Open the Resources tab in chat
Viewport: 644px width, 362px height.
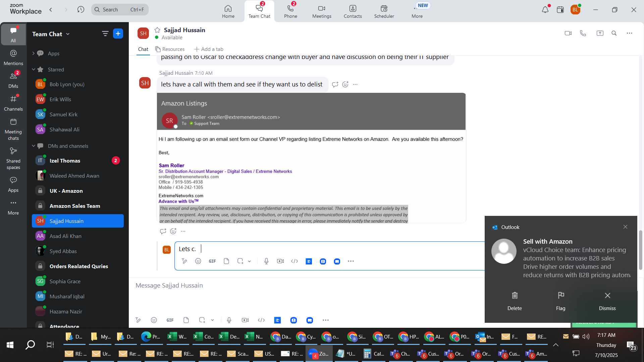tap(170, 49)
